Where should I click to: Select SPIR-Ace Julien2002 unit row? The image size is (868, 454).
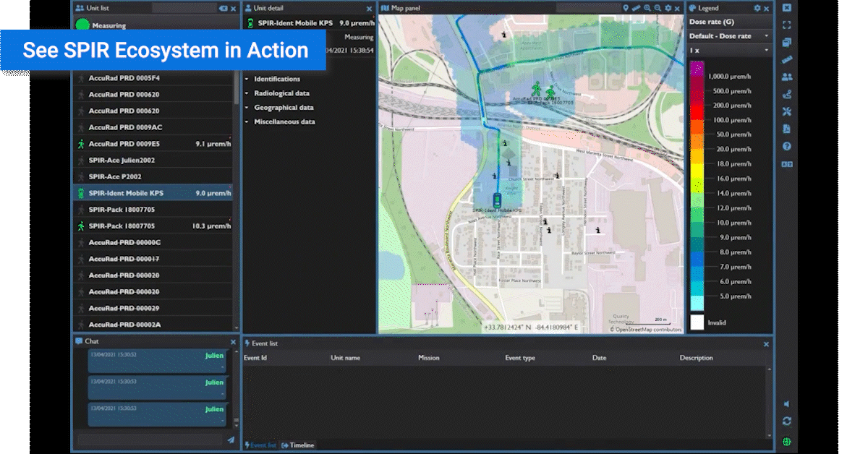point(154,160)
